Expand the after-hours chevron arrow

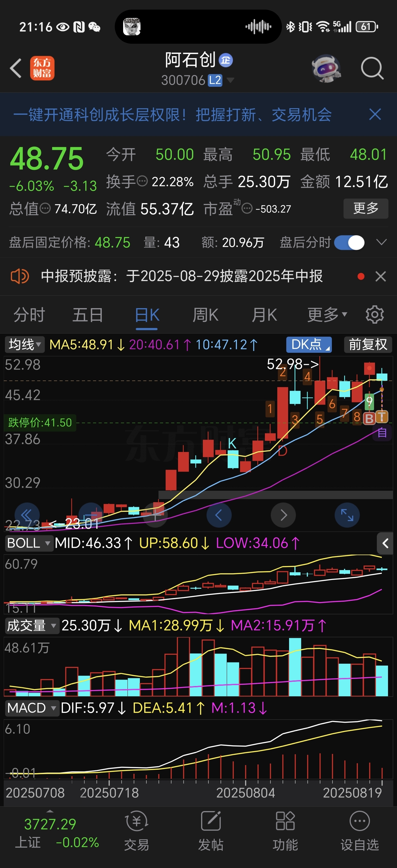pyautogui.click(x=381, y=242)
